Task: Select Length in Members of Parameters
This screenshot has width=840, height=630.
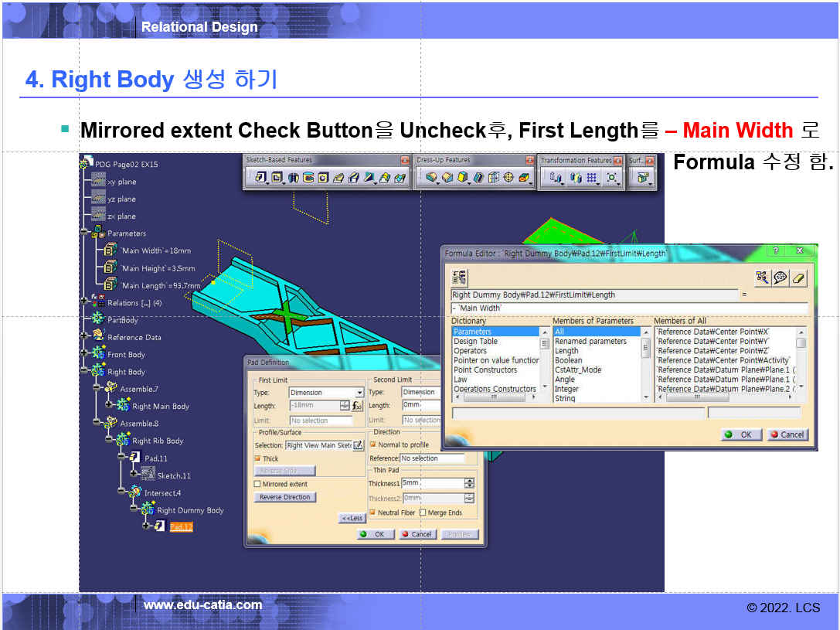Action: [566, 351]
